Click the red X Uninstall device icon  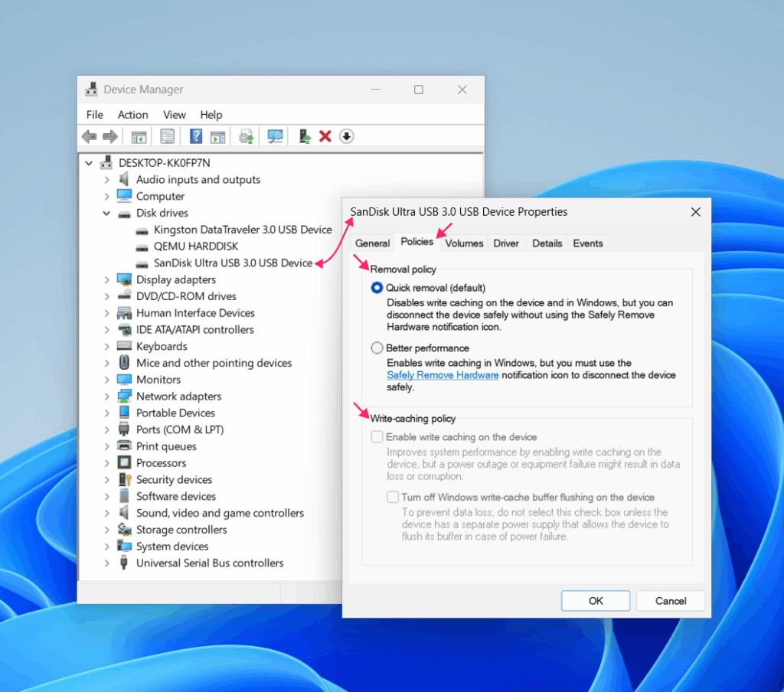[325, 136]
